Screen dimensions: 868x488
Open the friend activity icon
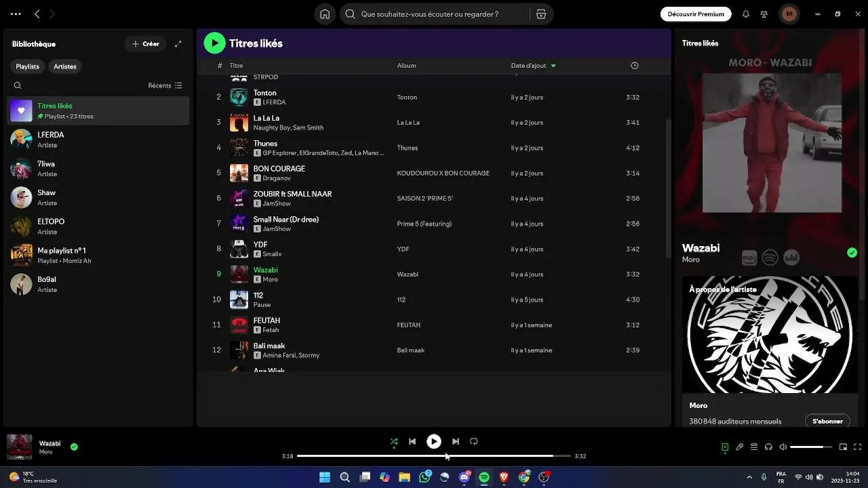point(764,14)
